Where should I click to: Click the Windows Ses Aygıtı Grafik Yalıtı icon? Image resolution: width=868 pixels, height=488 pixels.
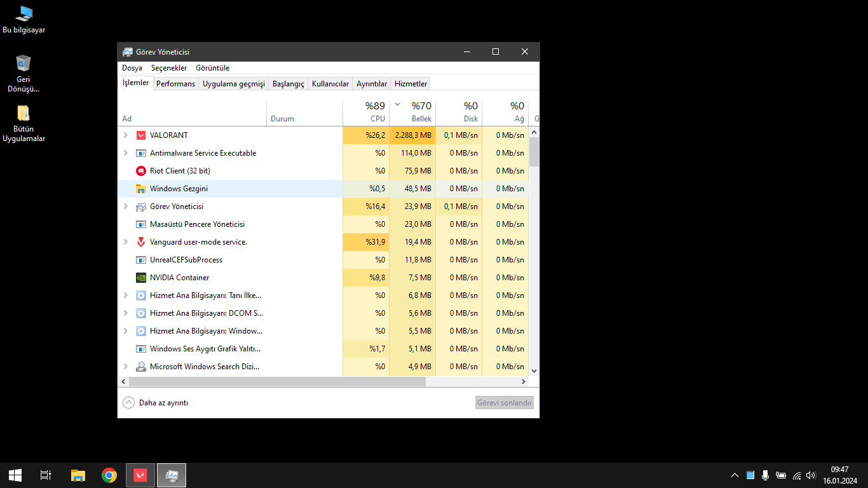coord(141,349)
